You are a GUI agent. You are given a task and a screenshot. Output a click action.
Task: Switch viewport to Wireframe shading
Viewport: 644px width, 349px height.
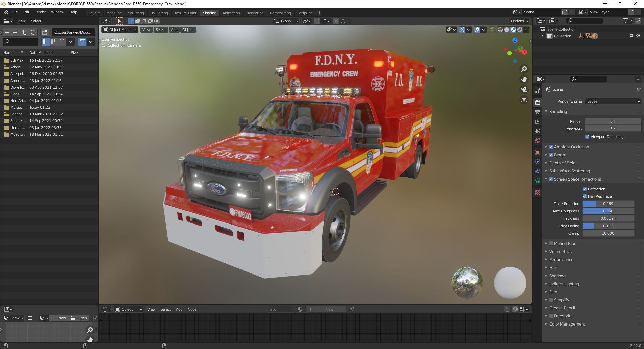500,30
